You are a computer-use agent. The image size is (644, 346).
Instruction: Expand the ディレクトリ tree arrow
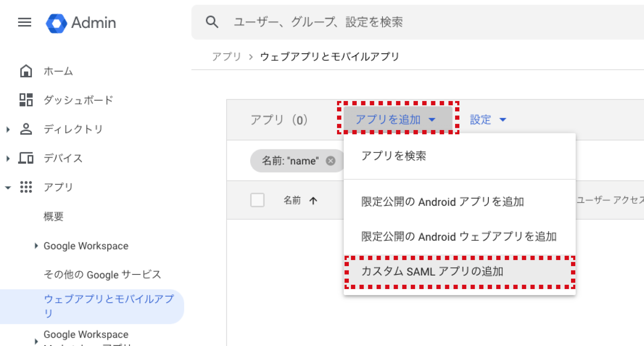[8, 129]
